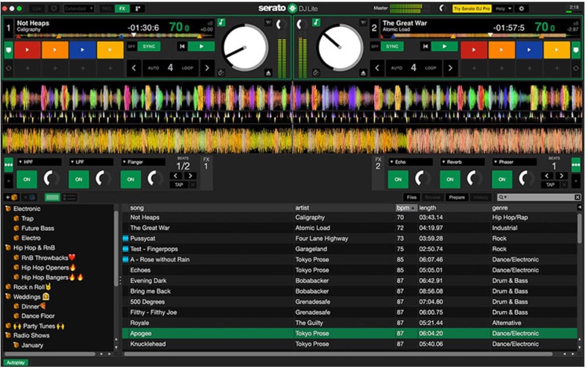Toggle HPF effect ON button
This screenshot has height=368, width=588.
point(27,179)
